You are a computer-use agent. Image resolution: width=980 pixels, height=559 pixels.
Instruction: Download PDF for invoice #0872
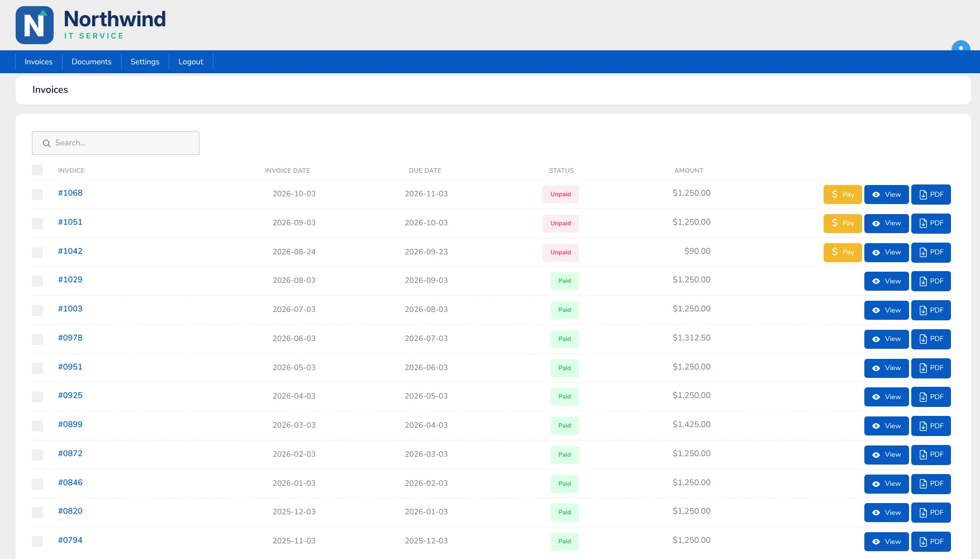coord(931,455)
